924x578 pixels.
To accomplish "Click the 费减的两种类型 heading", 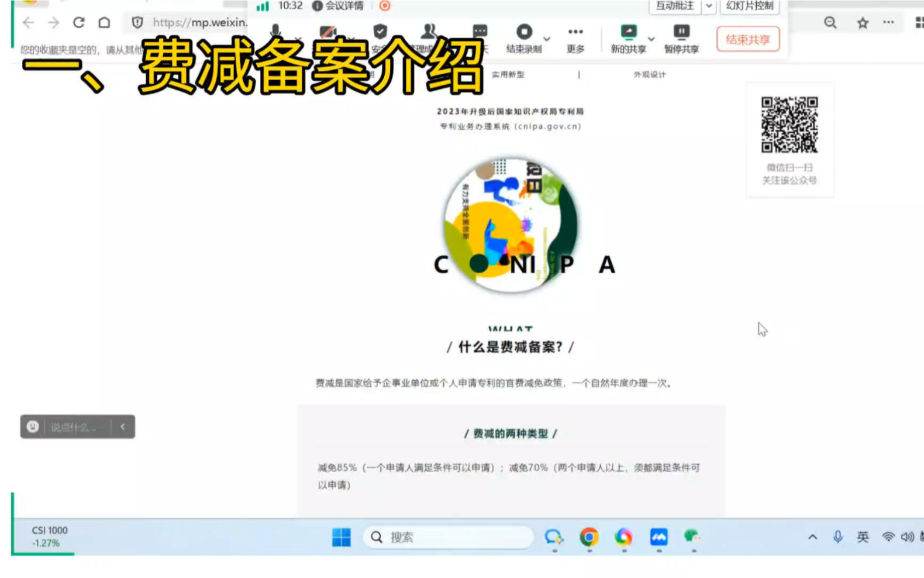I will 510,433.
